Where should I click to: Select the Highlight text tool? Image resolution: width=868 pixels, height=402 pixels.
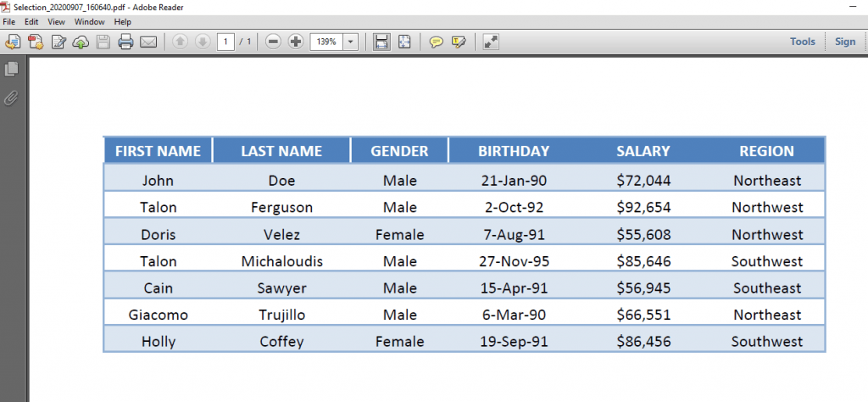459,42
